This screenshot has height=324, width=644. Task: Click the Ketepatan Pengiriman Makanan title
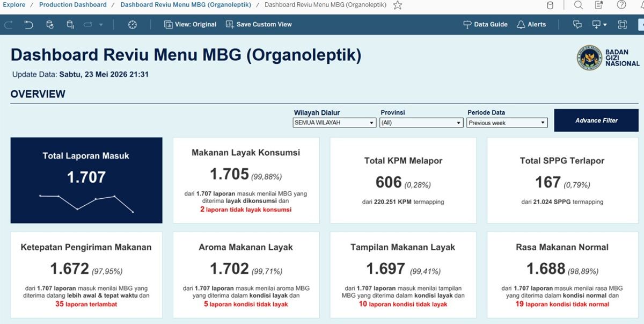pyautogui.click(x=86, y=247)
